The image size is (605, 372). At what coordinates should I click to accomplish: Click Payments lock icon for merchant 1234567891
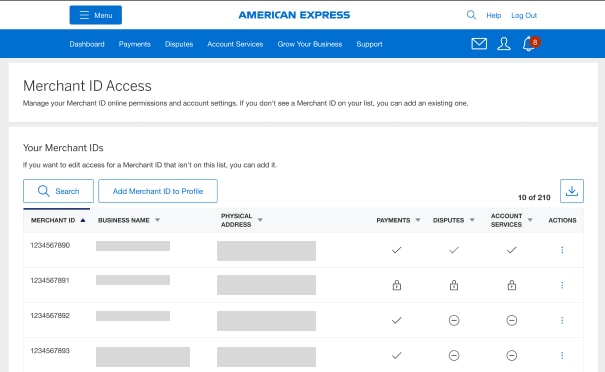tap(397, 285)
